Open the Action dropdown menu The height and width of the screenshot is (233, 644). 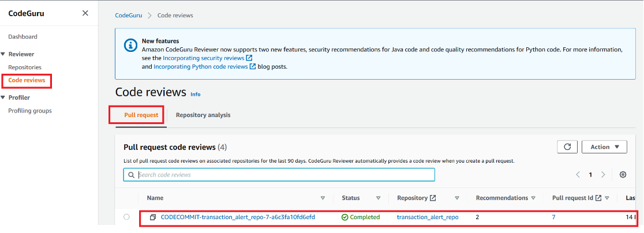click(x=604, y=147)
